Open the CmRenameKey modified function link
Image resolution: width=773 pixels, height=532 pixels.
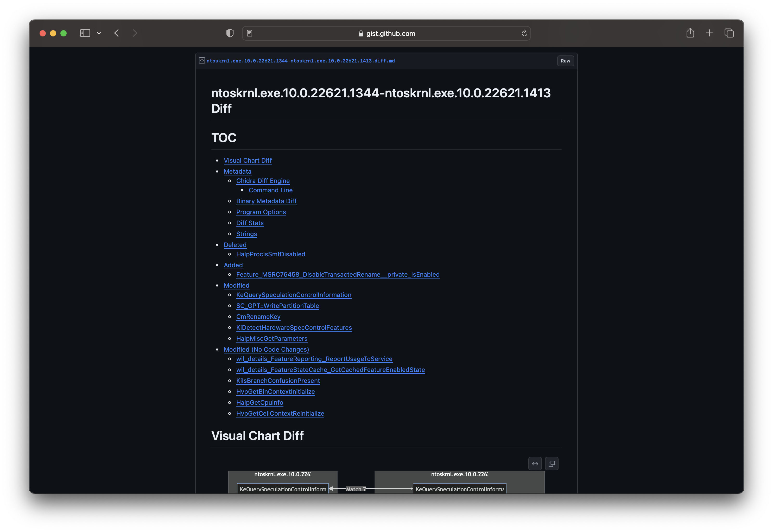pyautogui.click(x=258, y=317)
